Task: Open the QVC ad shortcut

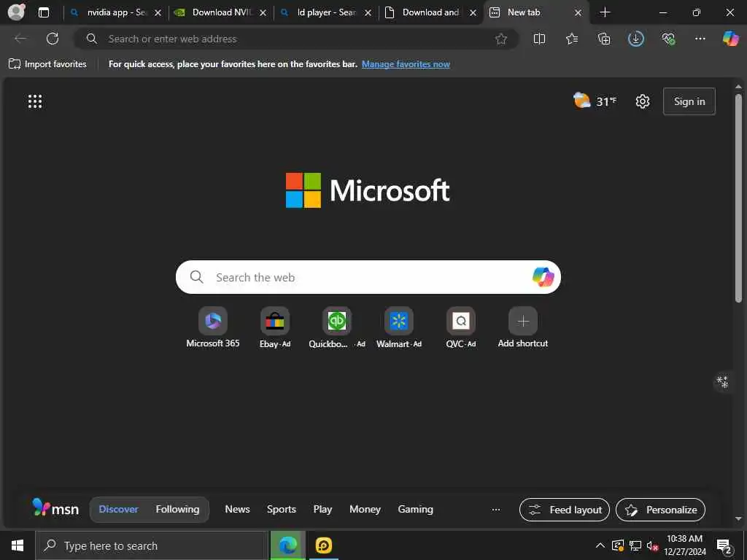Action: coord(461,327)
